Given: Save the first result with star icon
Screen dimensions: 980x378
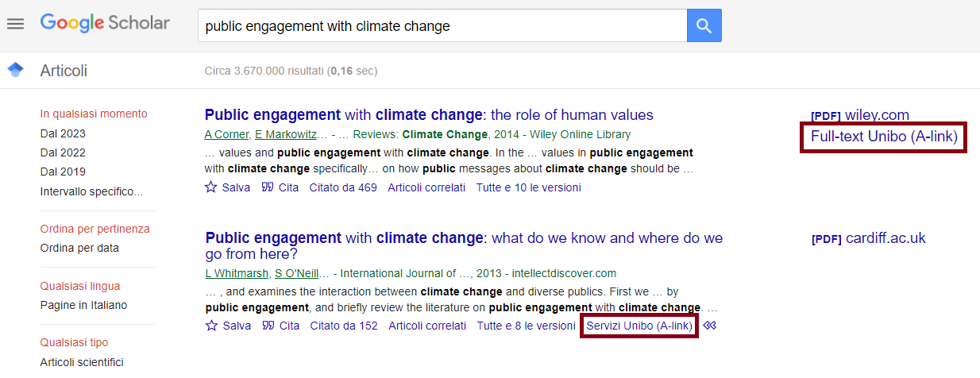Looking at the screenshot, I should (x=210, y=187).
